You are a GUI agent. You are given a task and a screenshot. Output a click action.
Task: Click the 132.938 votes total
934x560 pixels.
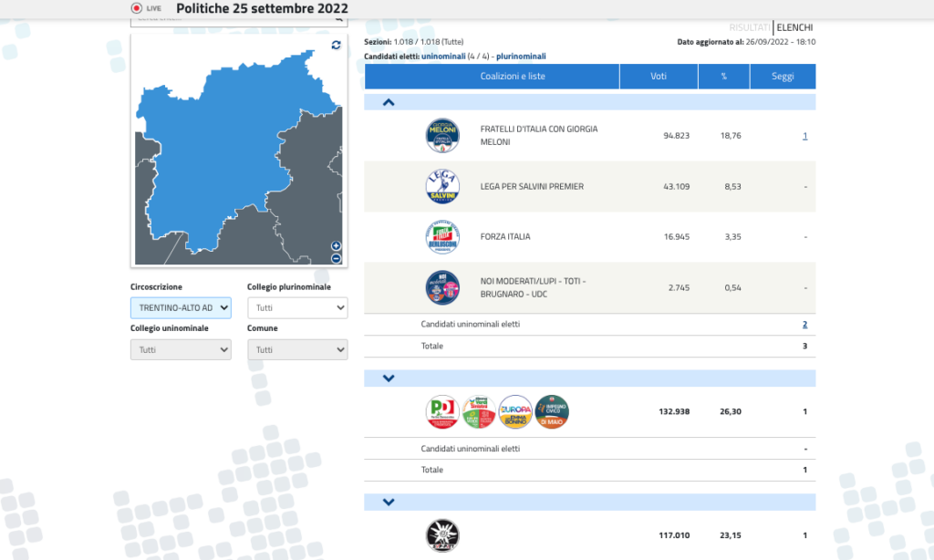coord(674,411)
